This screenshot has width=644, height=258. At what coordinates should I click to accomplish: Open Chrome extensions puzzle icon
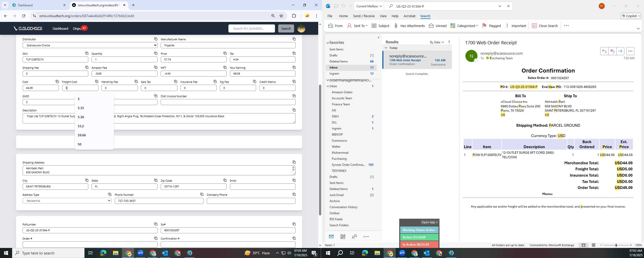click(x=294, y=16)
